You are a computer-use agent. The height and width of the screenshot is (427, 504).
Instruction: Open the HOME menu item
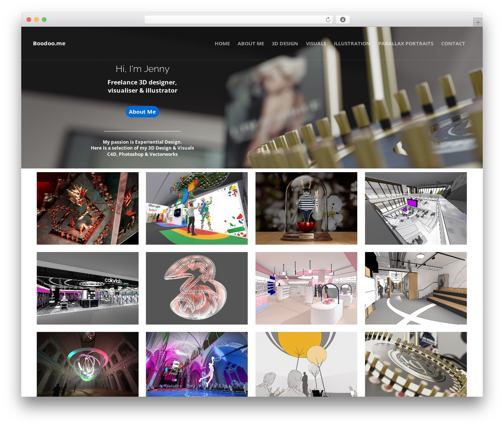pyautogui.click(x=222, y=44)
